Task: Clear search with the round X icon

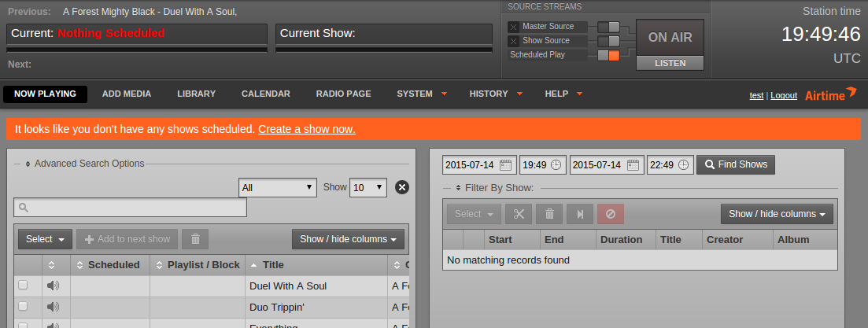Action: [401, 187]
